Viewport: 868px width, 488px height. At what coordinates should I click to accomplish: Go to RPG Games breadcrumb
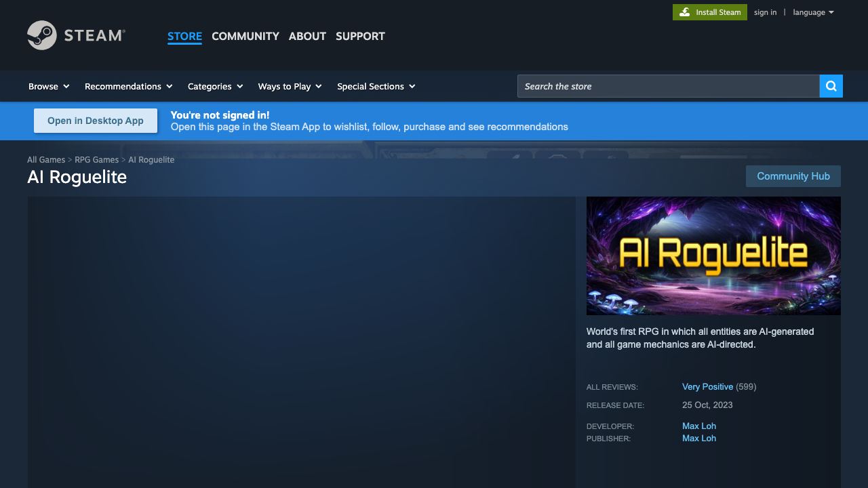(96, 160)
